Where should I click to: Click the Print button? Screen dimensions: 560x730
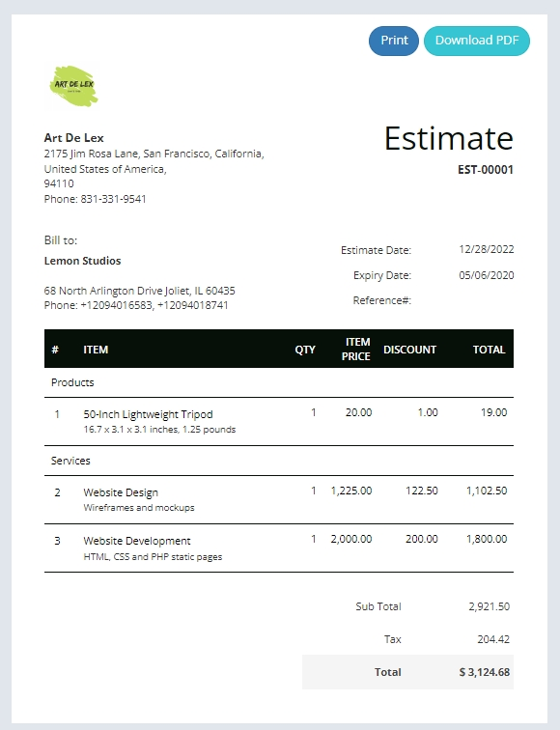394,41
